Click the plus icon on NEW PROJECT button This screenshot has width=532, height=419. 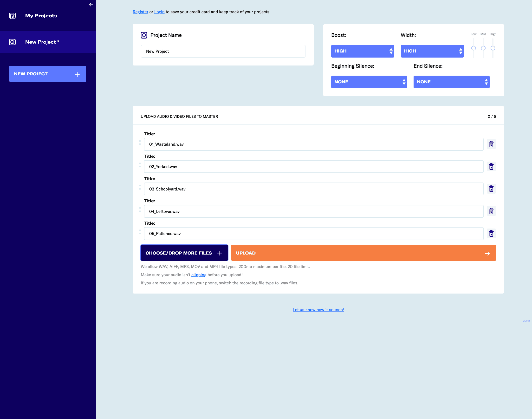pos(77,75)
